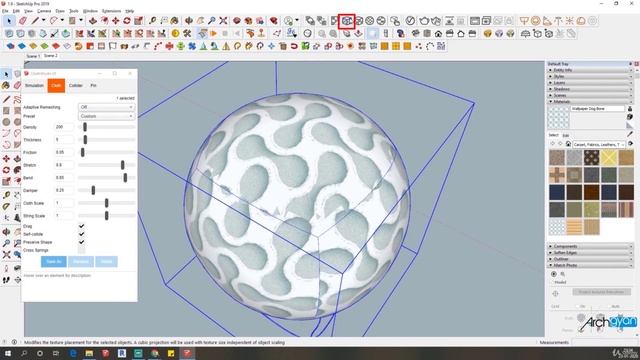Select the orange striped material swatch

pos(574,227)
